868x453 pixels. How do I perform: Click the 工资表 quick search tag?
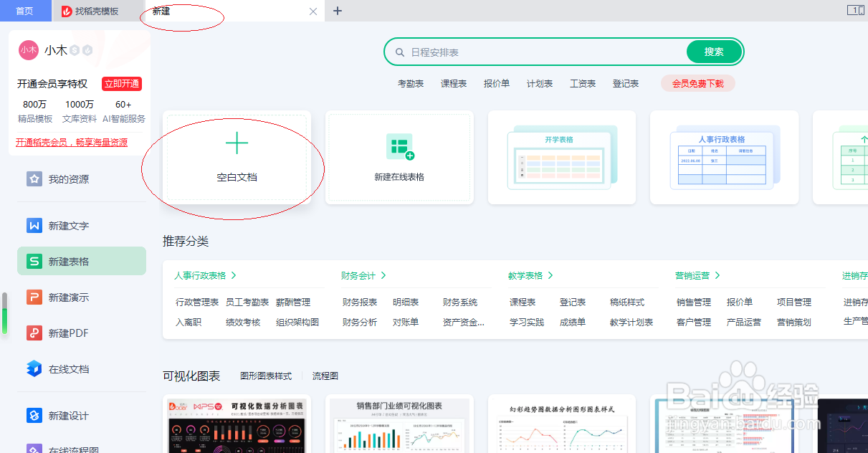[x=583, y=84]
